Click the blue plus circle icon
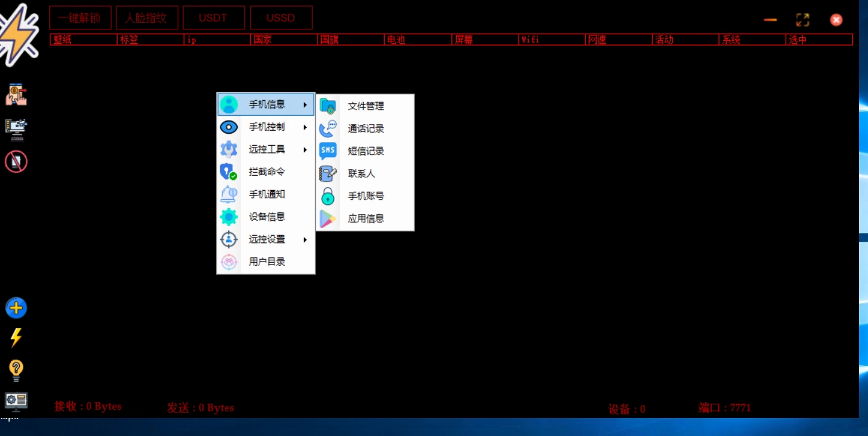The height and width of the screenshot is (436, 868). [16, 308]
